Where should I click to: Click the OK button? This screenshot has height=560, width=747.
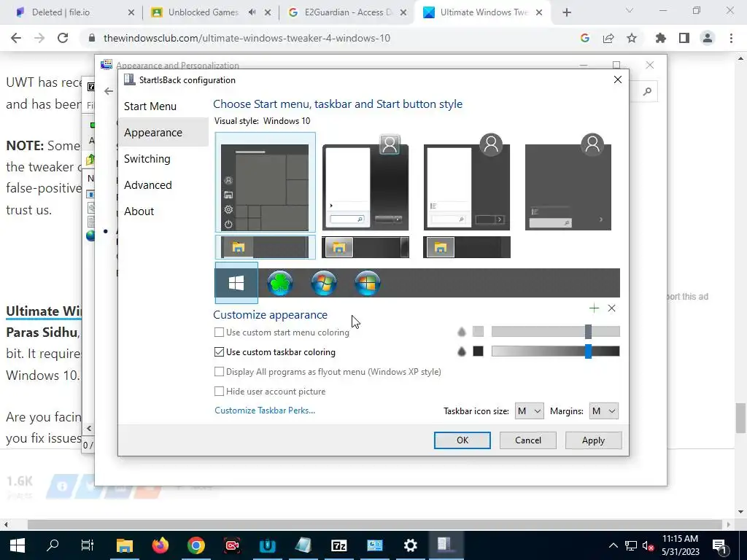point(462,440)
